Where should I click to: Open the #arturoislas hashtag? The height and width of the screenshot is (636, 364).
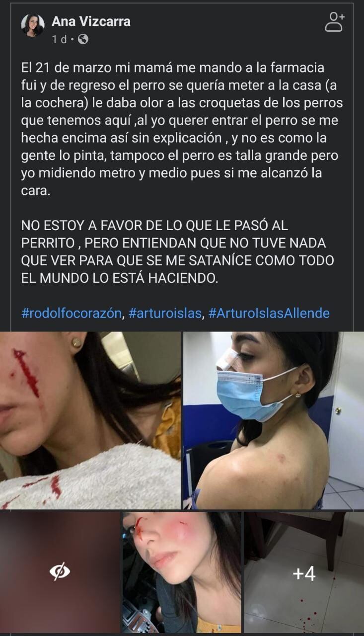click(x=165, y=313)
